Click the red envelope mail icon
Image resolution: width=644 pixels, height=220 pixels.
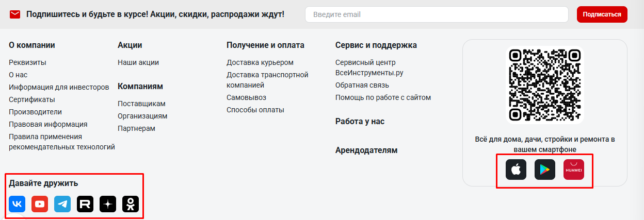(x=15, y=14)
